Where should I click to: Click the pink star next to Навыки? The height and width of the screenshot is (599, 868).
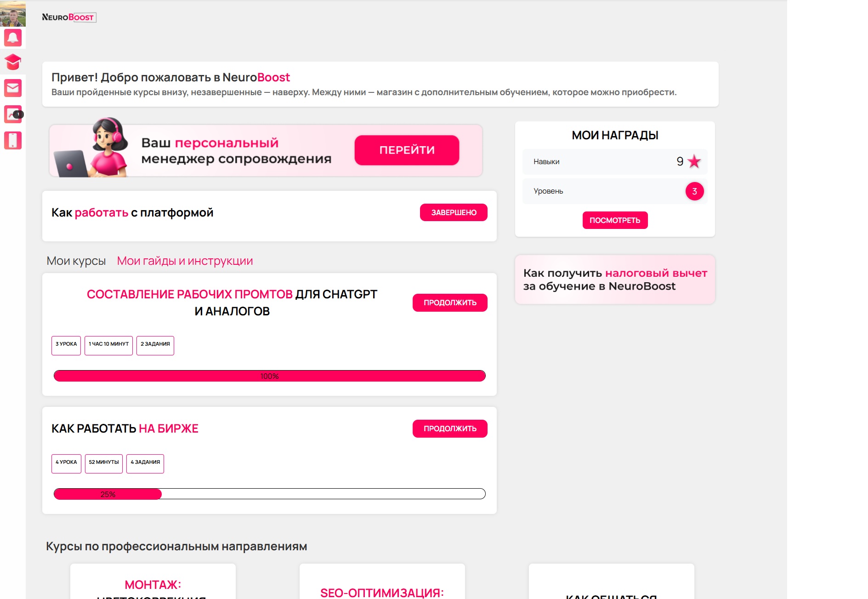pyautogui.click(x=694, y=161)
